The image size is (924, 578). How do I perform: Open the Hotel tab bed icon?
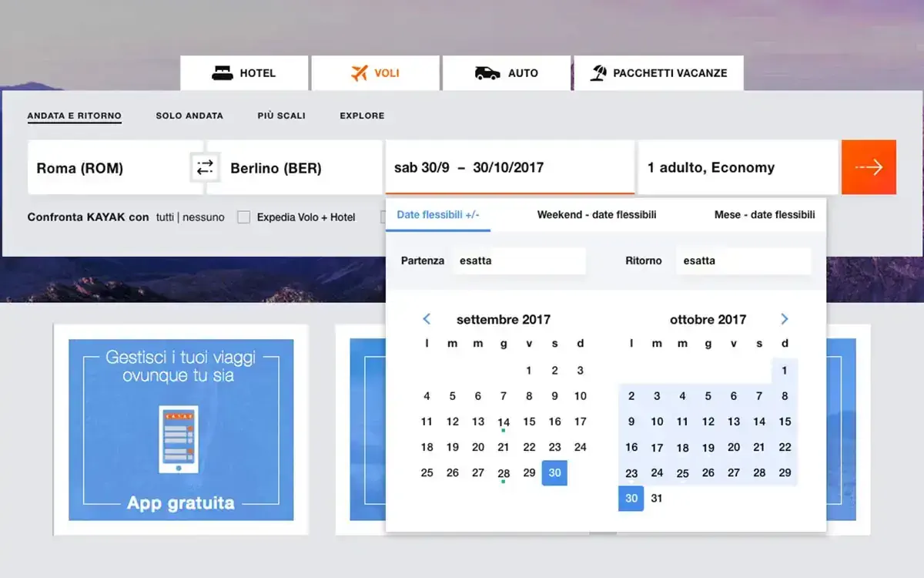coord(223,73)
